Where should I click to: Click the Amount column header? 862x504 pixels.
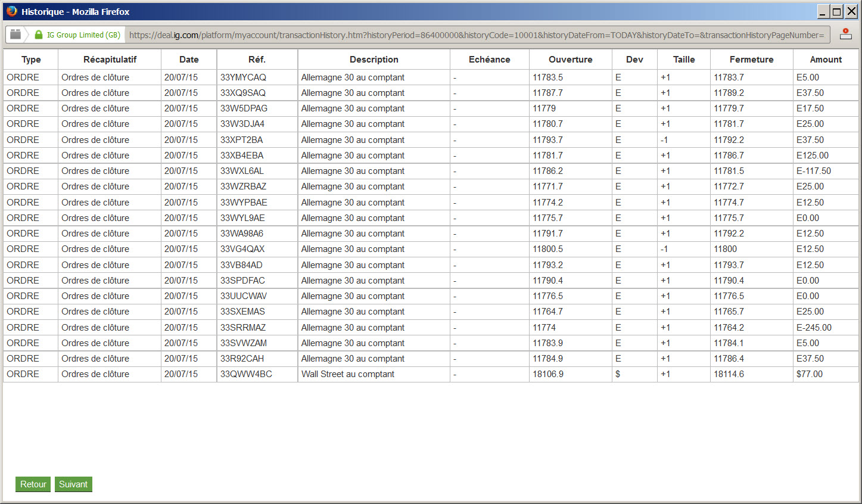tap(826, 60)
